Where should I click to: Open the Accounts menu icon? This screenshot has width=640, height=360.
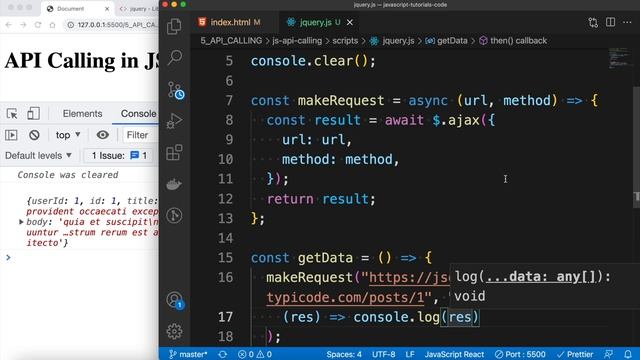click(x=175, y=300)
